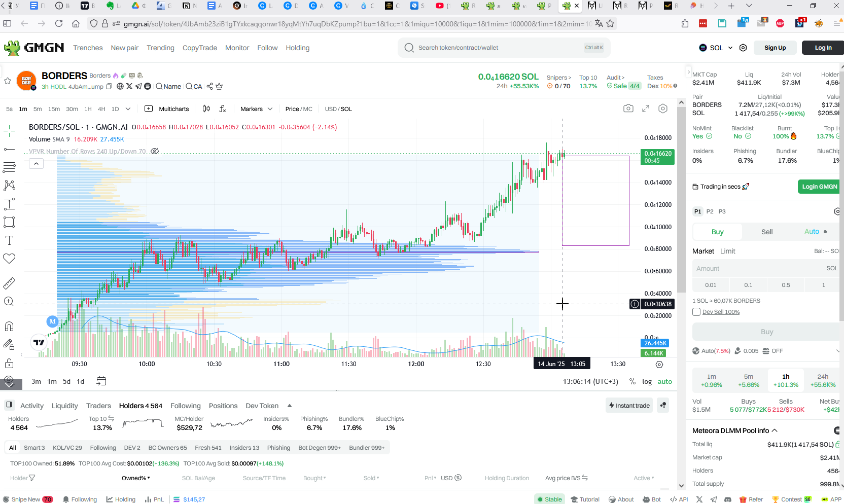Click the Log In button
Viewport: 844px width, 504px height.
(x=823, y=48)
